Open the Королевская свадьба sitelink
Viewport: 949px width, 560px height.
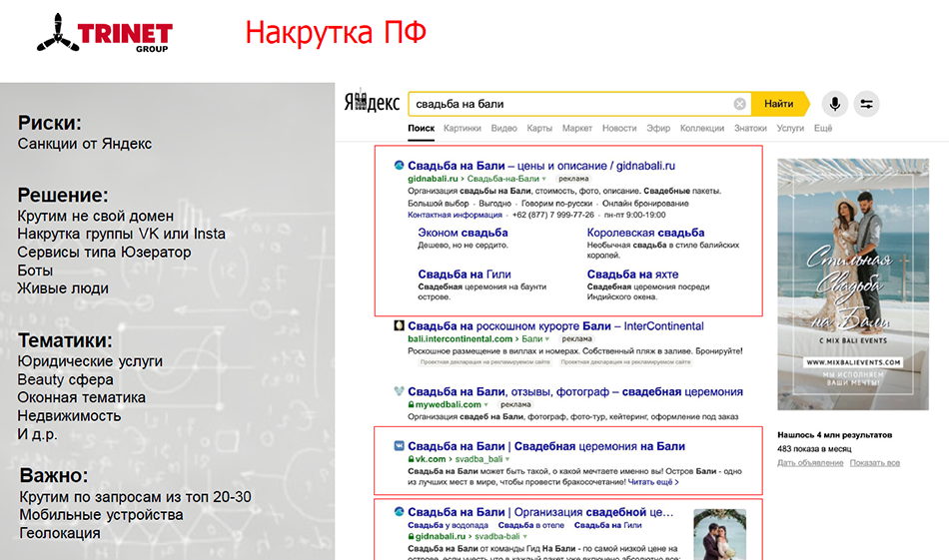(x=645, y=233)
